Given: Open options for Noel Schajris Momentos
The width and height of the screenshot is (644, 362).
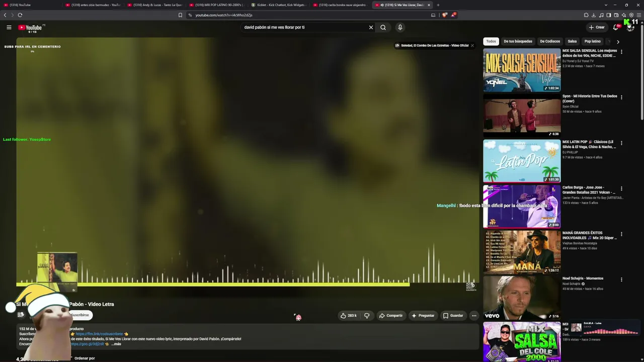Looking at the screenshot, I should (621, 280).
